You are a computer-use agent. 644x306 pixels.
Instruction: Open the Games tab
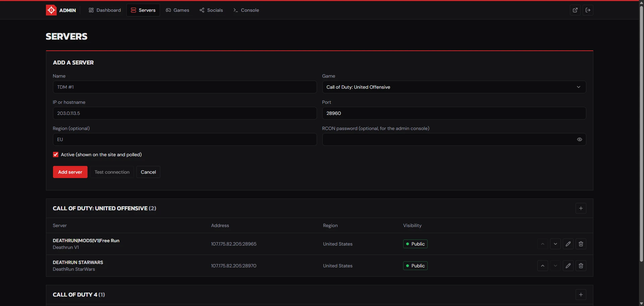pos(177,10)
